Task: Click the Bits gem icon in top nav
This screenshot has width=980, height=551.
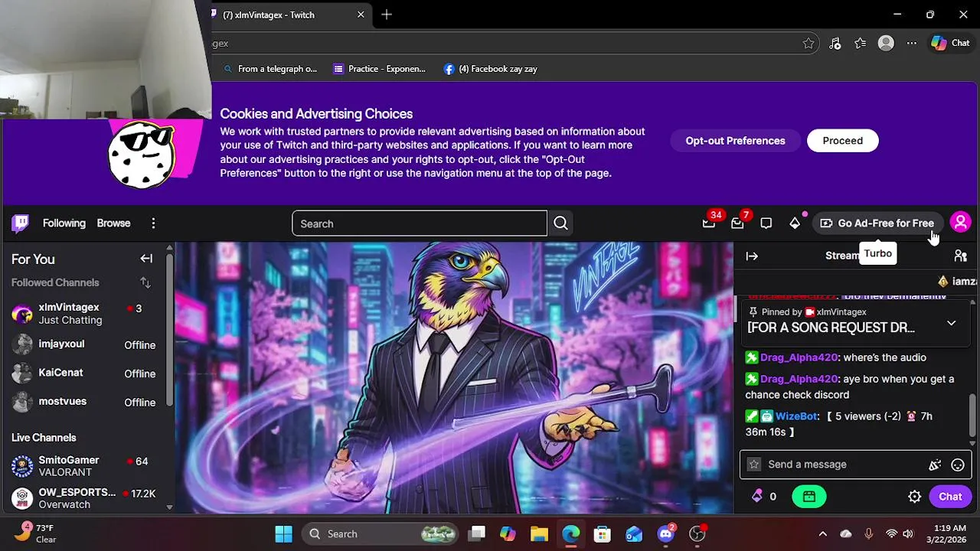Action: (x=795, y=223)
